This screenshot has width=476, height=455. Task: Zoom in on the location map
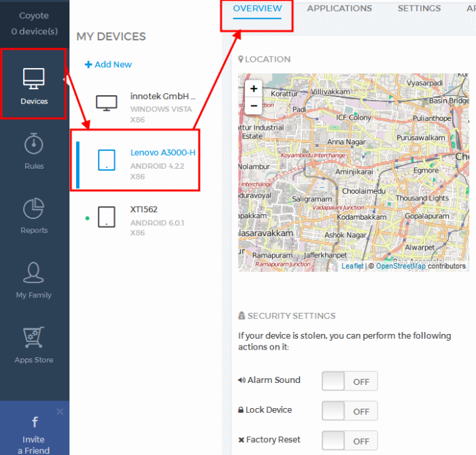click(x=254, y=88)
